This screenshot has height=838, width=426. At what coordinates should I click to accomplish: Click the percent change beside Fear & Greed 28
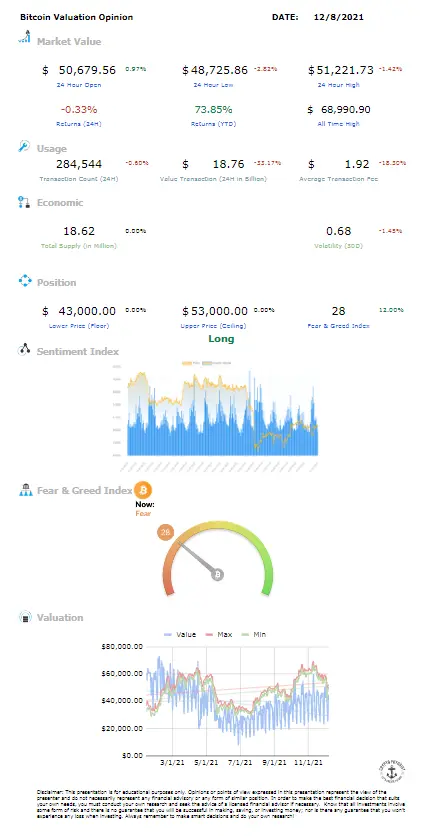(391, 309)
